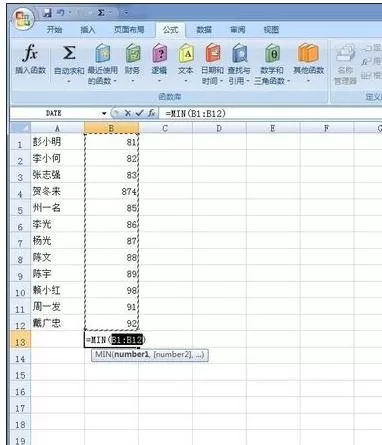Click the Select All corner of the sheet
Image resolution: width=382 pixels, height=445 pixels.
pos(21,128)
